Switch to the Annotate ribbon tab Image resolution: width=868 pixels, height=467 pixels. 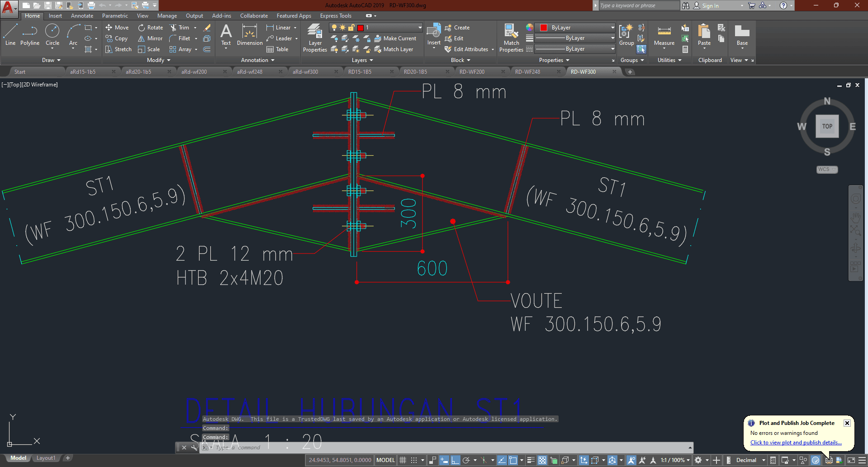pyautogui.click(x=82, y=15)
